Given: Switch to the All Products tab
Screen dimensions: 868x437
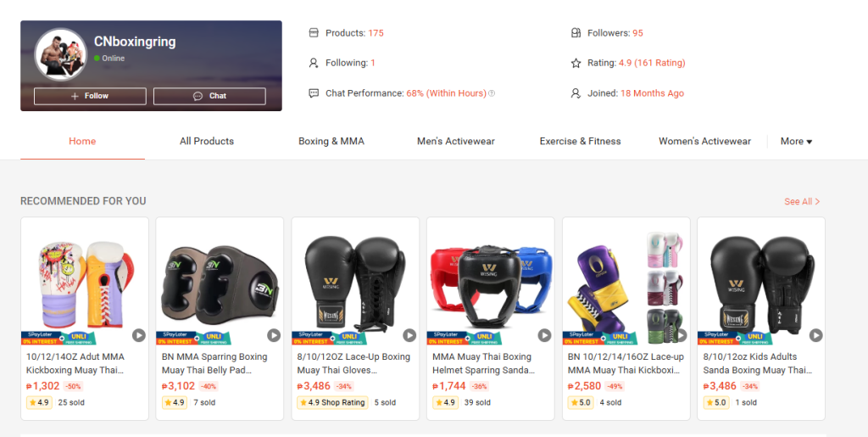Looking at the screenshot, I should [207, 142].
